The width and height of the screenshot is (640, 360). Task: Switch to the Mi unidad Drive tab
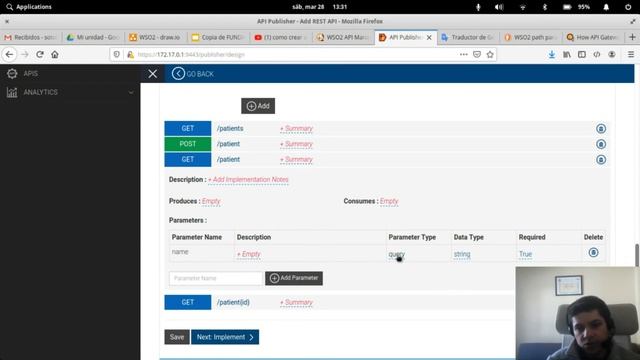(93, 37)
